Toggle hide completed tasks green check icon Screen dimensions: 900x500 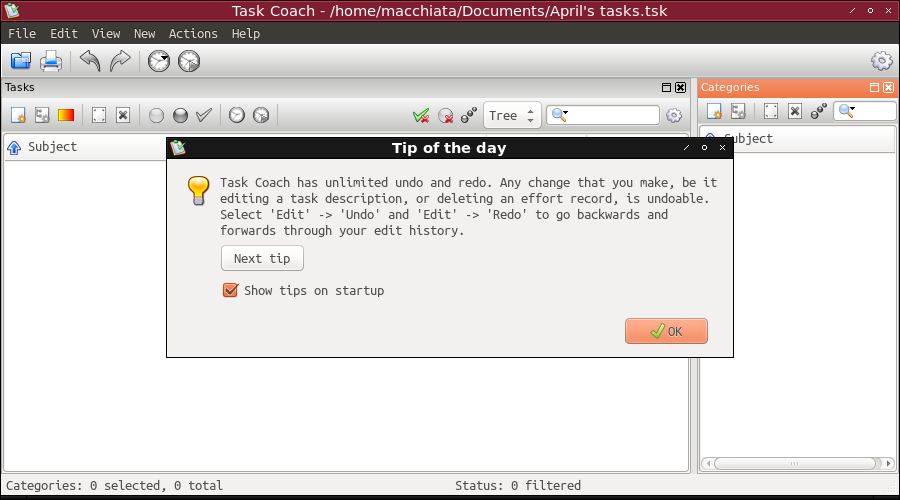click(x=421, y=115)
